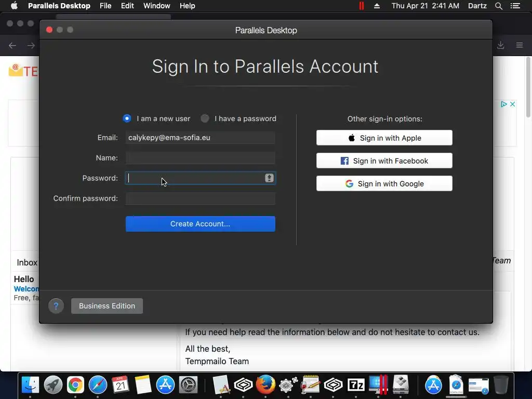Click the eject icon in the menu bar
This screenshot has height=399, width=532.
[377, 6]
